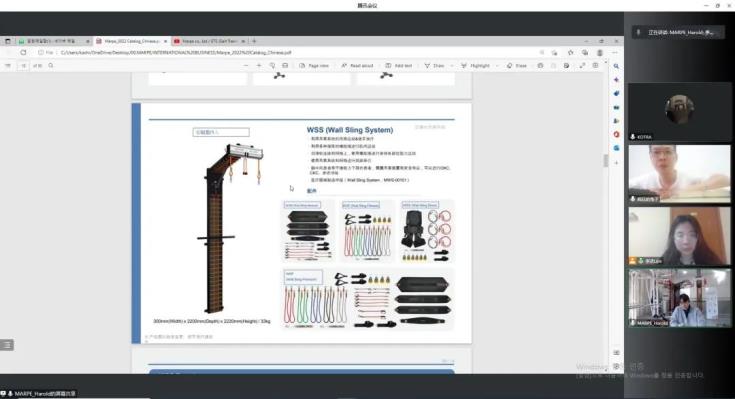The image size is (735, 399).
Task: Open a new browser tab
Action: (254, 41)
